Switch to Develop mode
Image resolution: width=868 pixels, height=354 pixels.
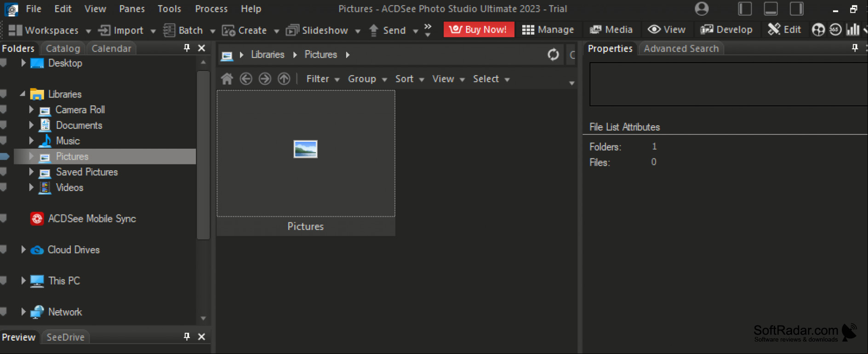[x=726, y=29]
